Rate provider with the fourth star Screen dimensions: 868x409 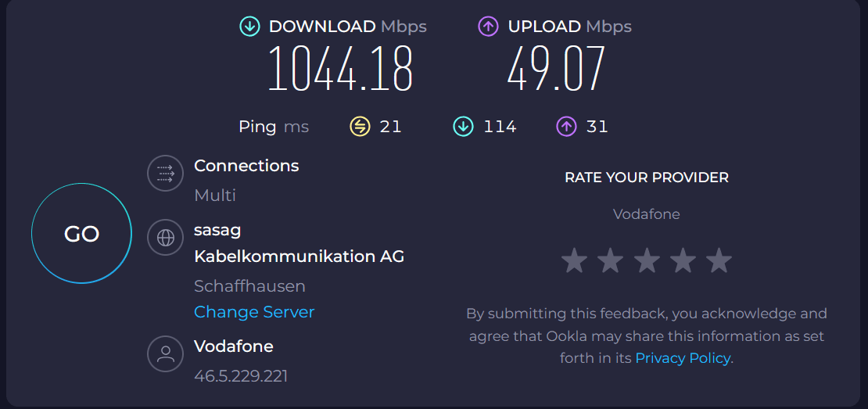click(683, 260)
